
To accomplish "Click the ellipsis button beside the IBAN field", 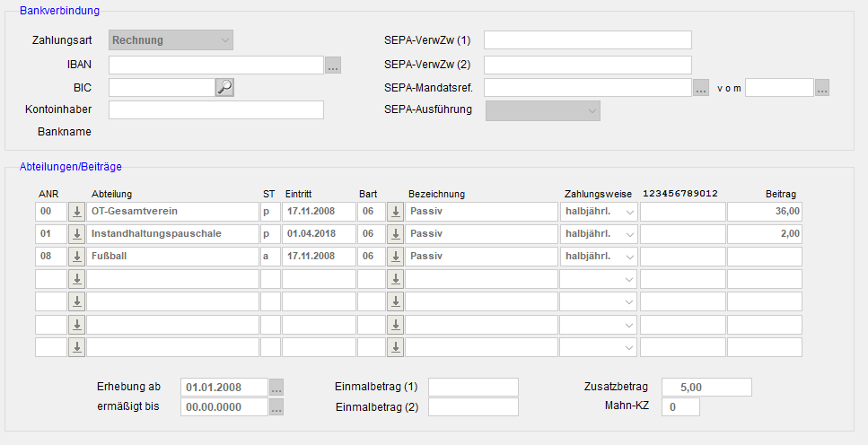I will pos(333,65).
